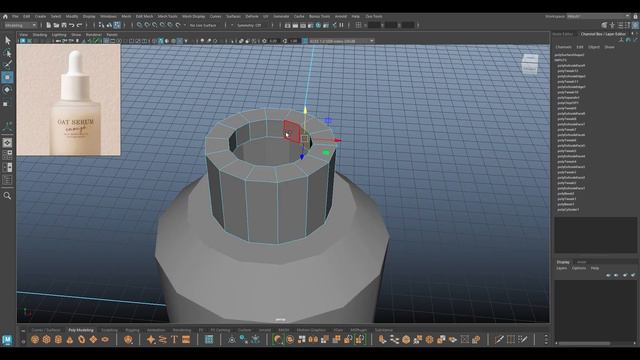Select the Poly Modeling shelf tab
Viewport: 640px width, 360px height.
(x=81, y=330)
